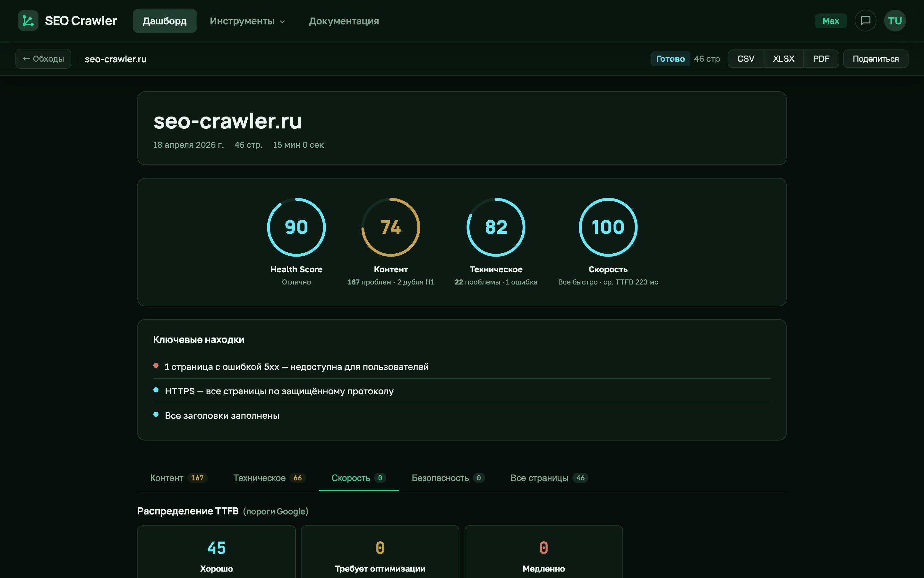This screenshot has height=578, width=924.
Task: Click the 'Ключевые находки' heading
Action: point(199,340)
